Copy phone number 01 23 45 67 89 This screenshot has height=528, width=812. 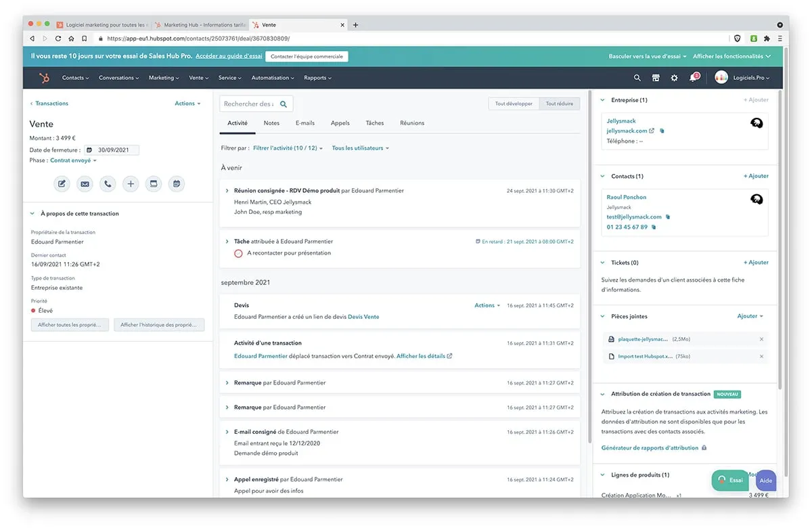pyautogui.click(x=654, y=227)
